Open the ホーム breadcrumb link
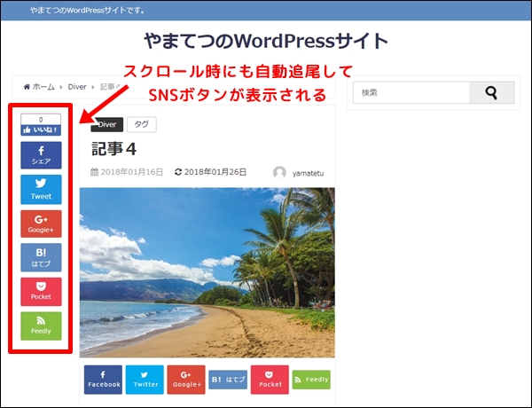This screenshot has height=408, width=532. tap(38, 87)
